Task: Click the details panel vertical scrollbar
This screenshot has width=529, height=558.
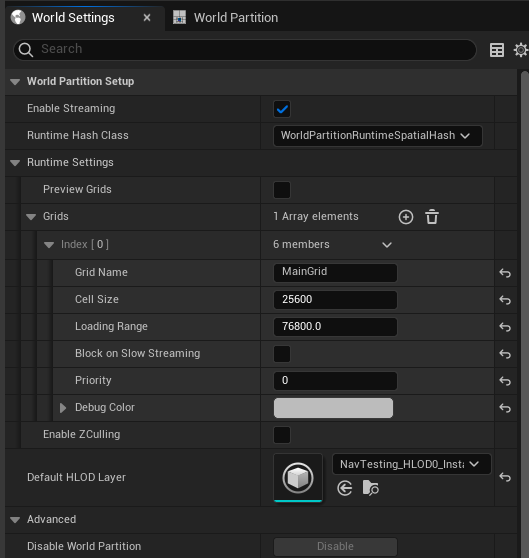Action: click(524, 313)
